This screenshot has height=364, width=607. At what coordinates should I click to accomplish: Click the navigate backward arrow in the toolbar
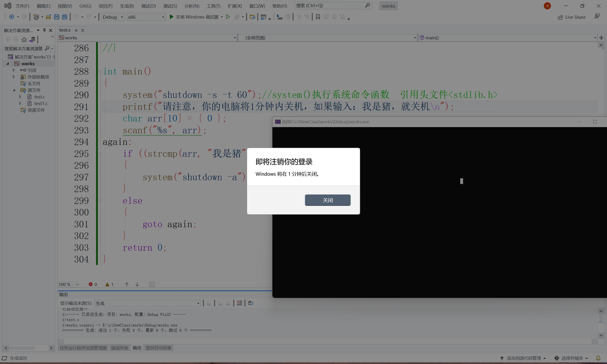coord(12,17)
